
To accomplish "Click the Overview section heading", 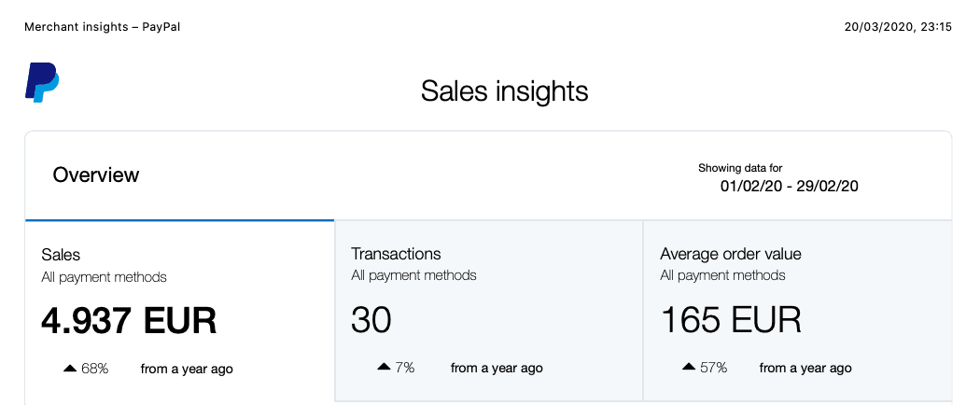I will pos(96,175).
